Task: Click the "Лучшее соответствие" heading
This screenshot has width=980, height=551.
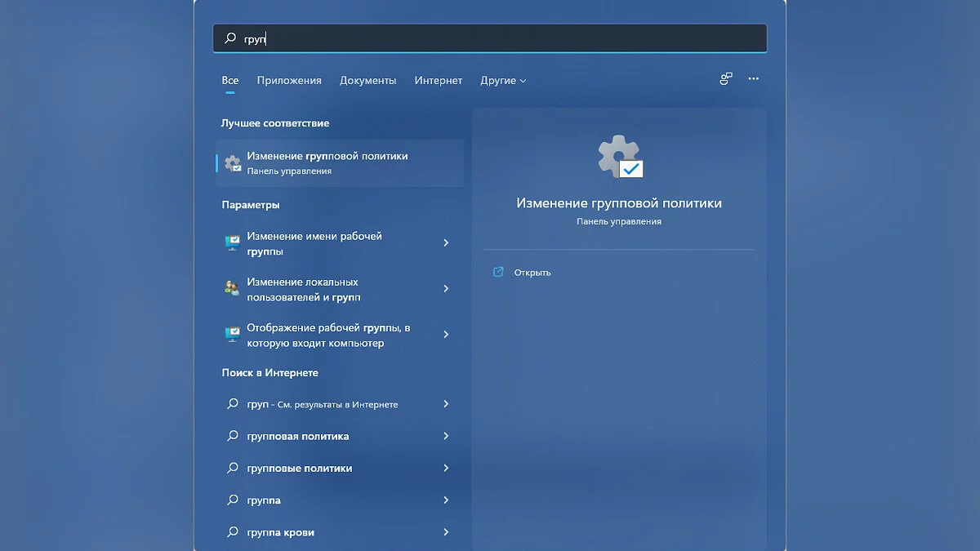Action: pyautogui.click(x=275, y=123)
